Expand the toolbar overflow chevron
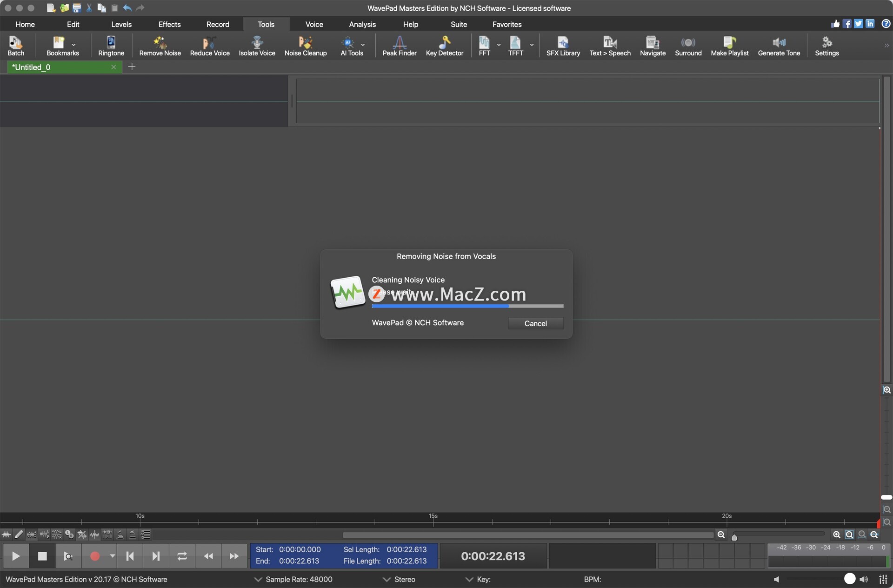 click(886, 46)
